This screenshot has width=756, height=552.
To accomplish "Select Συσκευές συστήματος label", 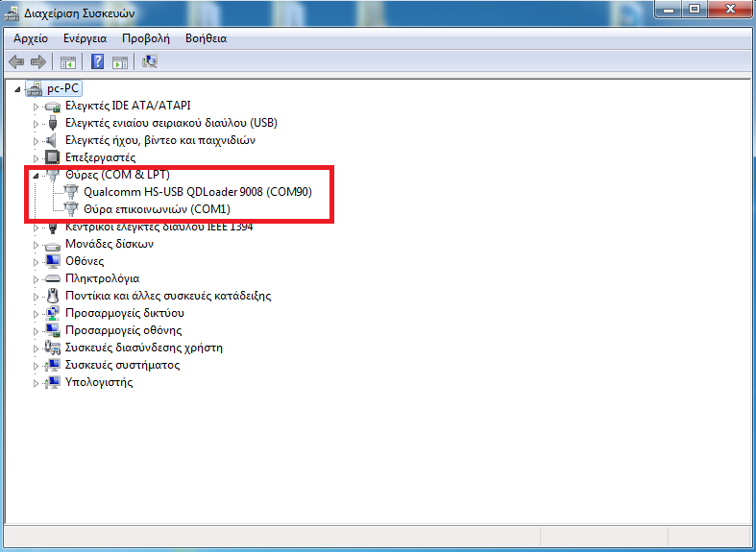I will tap(122, 365).
